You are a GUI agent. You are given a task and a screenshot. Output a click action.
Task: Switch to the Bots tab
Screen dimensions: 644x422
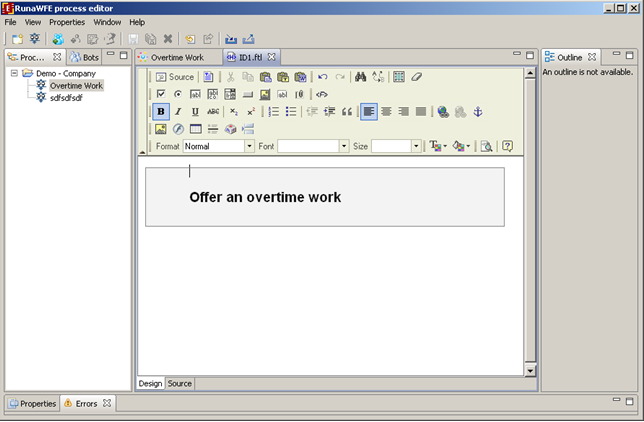(x=84, y=58)
